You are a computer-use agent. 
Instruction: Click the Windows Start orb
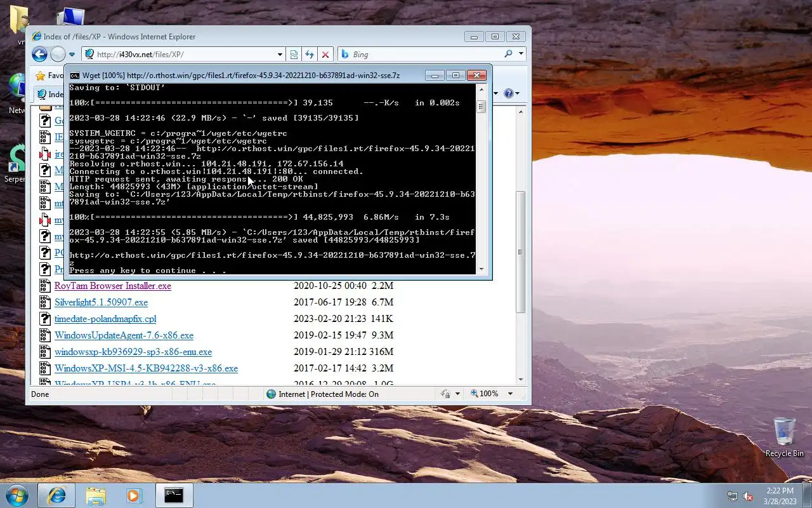[17, 495]
